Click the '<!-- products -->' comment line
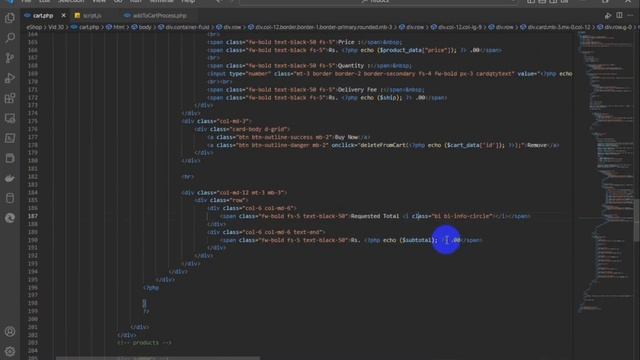Viewport: 640px width, 360px height. tap(144, 343)
